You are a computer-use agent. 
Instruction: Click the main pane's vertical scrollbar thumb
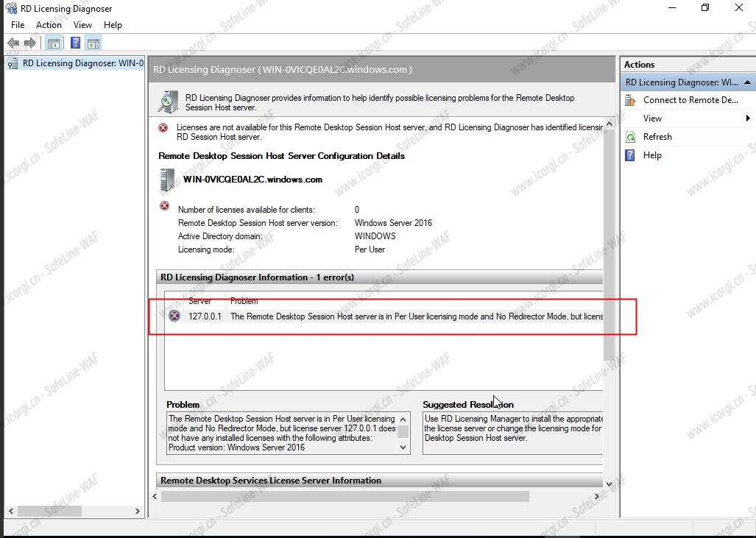point(609,245)
